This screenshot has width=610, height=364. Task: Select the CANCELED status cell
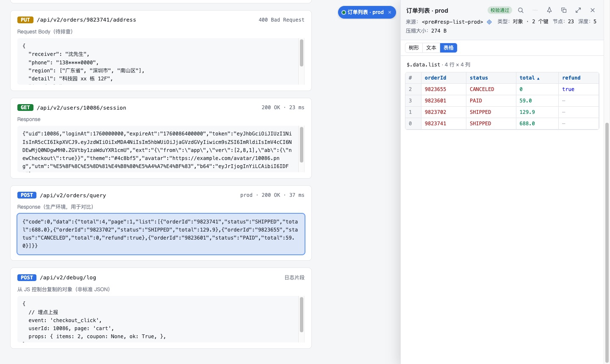click(x=491, y=89)
